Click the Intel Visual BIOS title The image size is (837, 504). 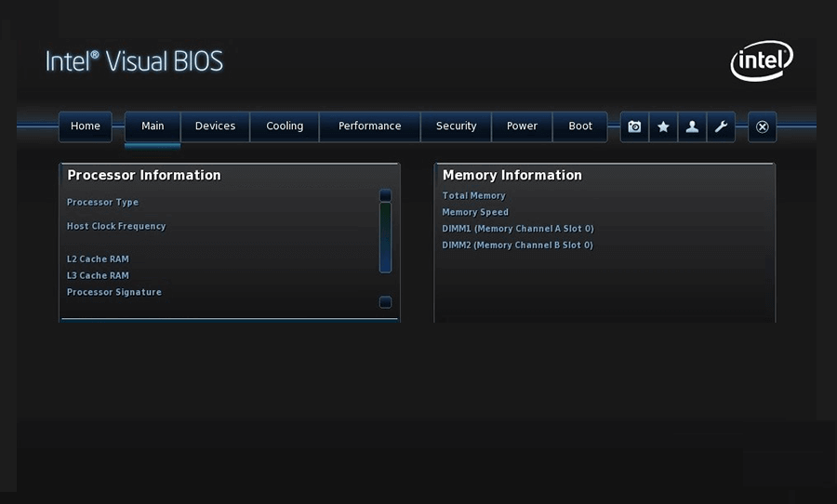point(134,60)
